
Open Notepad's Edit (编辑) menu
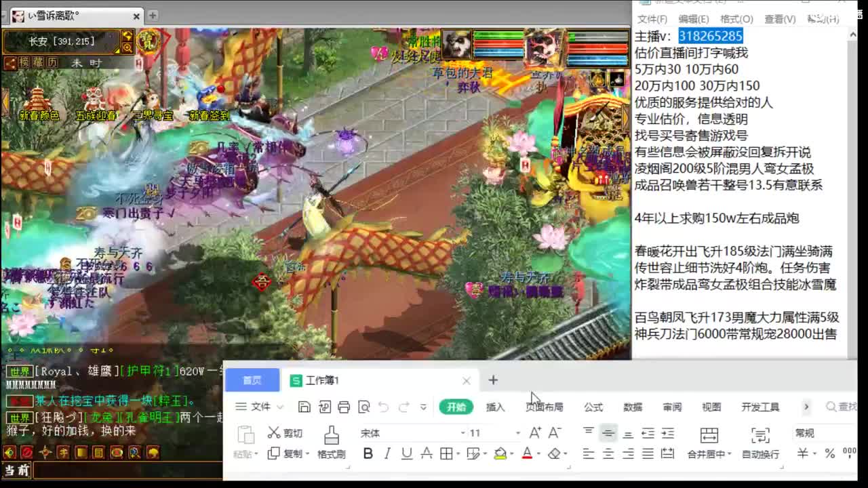(693, 19)
